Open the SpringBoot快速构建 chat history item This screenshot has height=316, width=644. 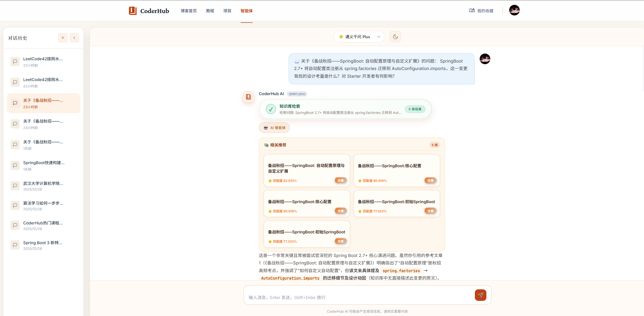click(44, 165)
